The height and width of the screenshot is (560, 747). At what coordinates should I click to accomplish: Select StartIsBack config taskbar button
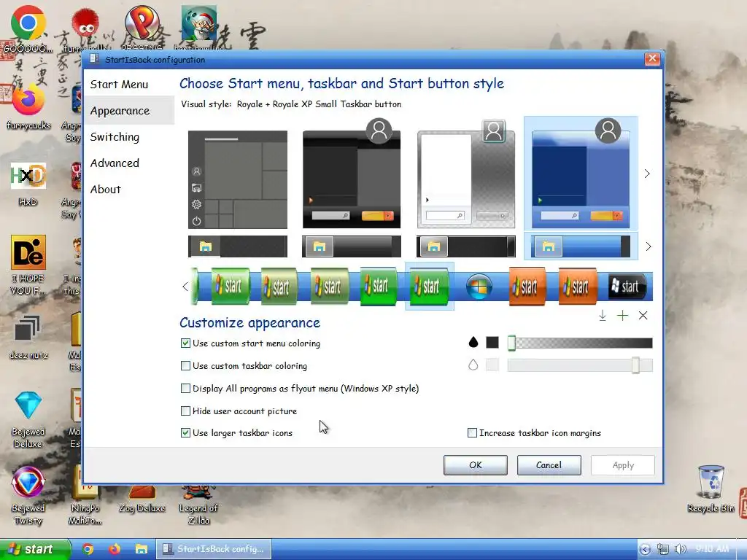214,549
